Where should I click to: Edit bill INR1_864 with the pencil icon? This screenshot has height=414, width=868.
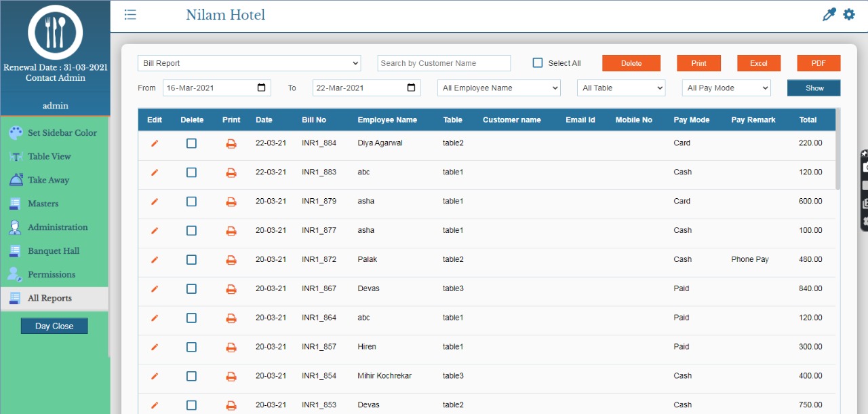coord(155,318)
